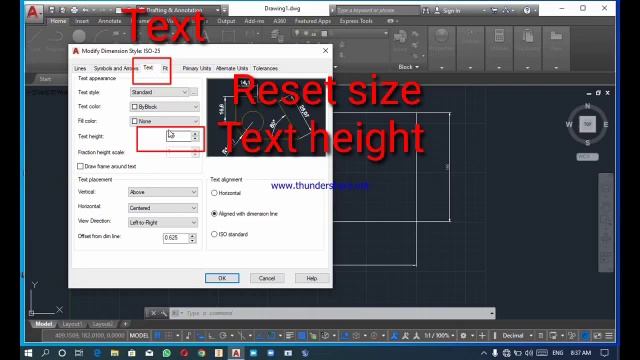Open the Text style dropdown showing Standard

coord(159,92)
